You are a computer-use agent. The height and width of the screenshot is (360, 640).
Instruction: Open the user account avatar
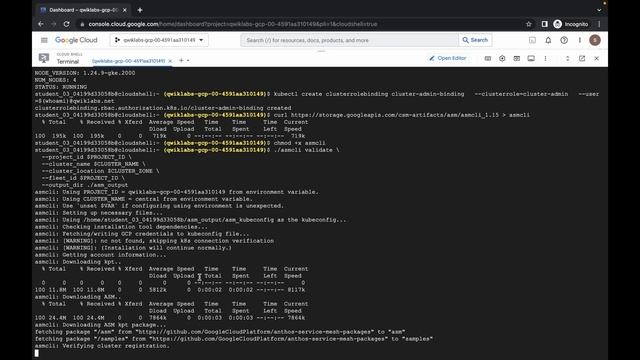point(595,40)
